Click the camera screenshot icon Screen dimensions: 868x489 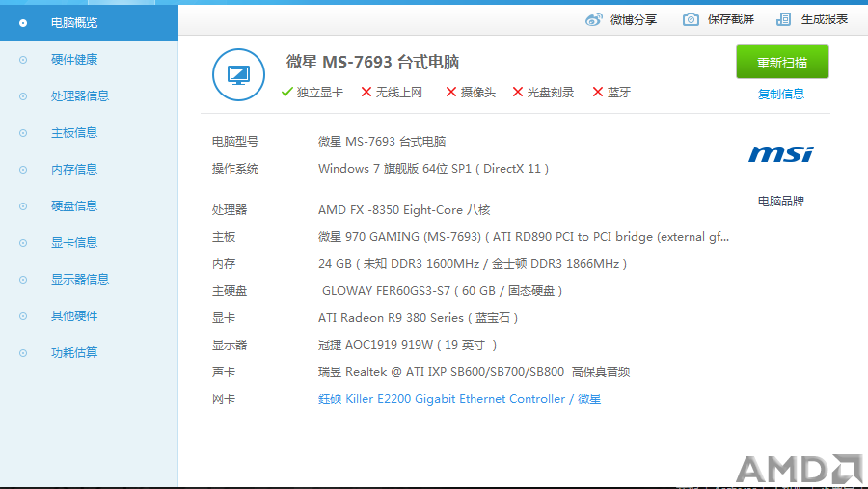(x=691, y=19)
